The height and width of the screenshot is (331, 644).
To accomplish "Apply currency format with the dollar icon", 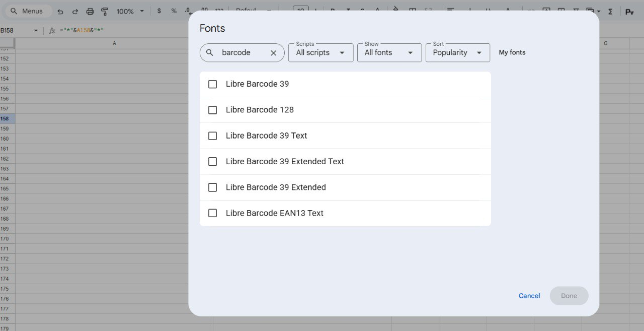I will coord(159,11).
